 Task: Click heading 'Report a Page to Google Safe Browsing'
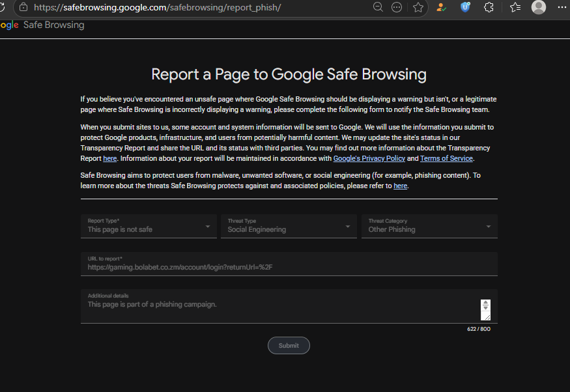pos(289,74)
